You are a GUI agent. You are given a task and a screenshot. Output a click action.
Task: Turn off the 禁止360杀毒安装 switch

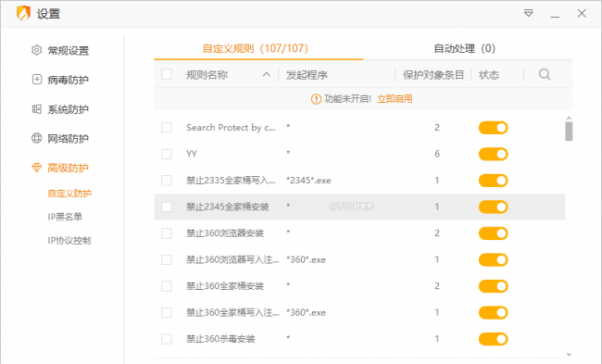click(494, 339)
